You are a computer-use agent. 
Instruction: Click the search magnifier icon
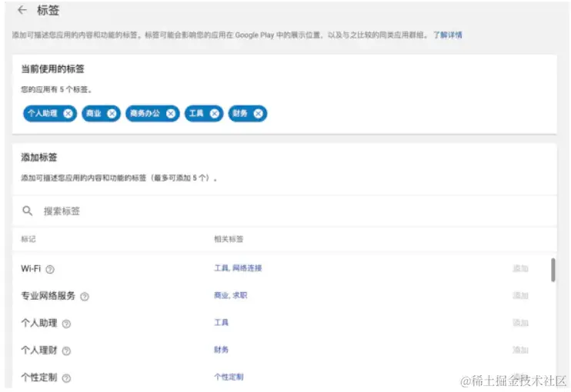tap(27, 211)
